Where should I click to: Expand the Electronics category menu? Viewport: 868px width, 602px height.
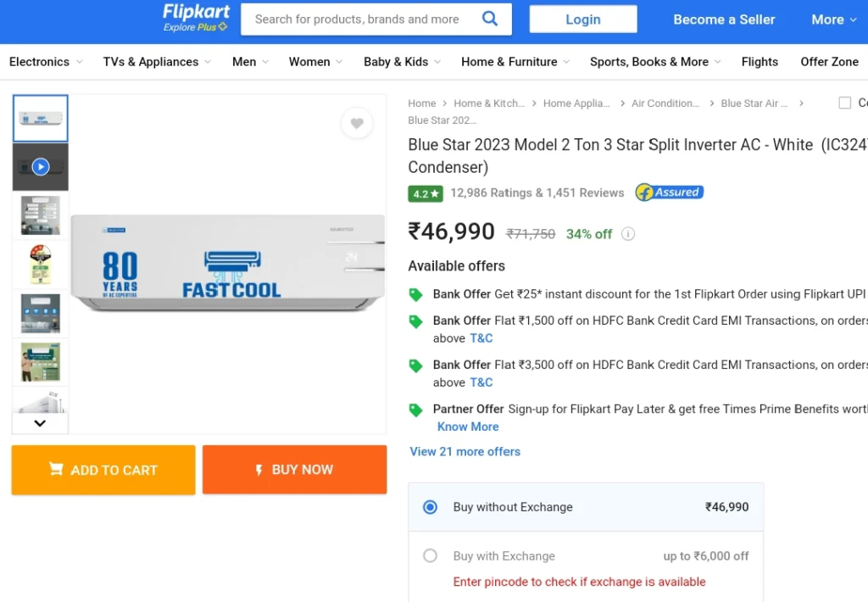46,62
